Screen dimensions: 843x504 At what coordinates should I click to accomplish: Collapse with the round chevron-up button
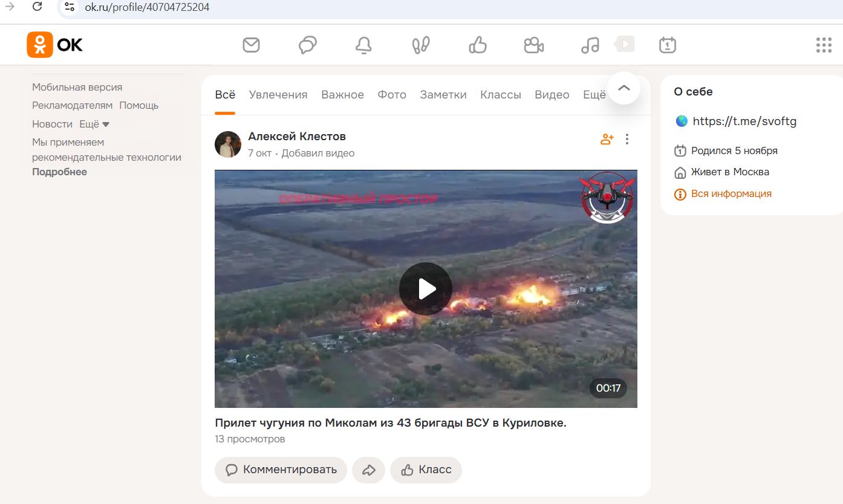coord(623,88)
